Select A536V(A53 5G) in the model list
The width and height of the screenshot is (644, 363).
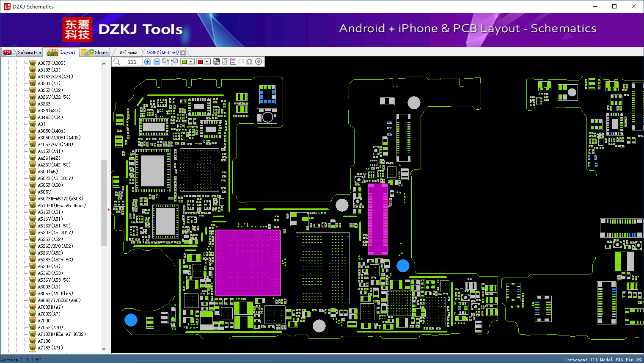pyautogui.click(x=54, y=280)
